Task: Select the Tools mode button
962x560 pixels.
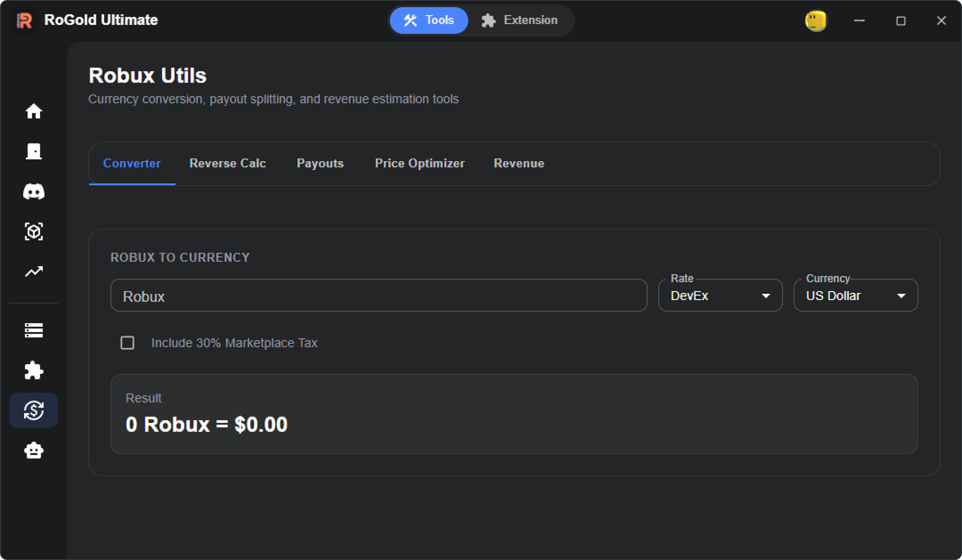Action: click(x=429, y=20)
